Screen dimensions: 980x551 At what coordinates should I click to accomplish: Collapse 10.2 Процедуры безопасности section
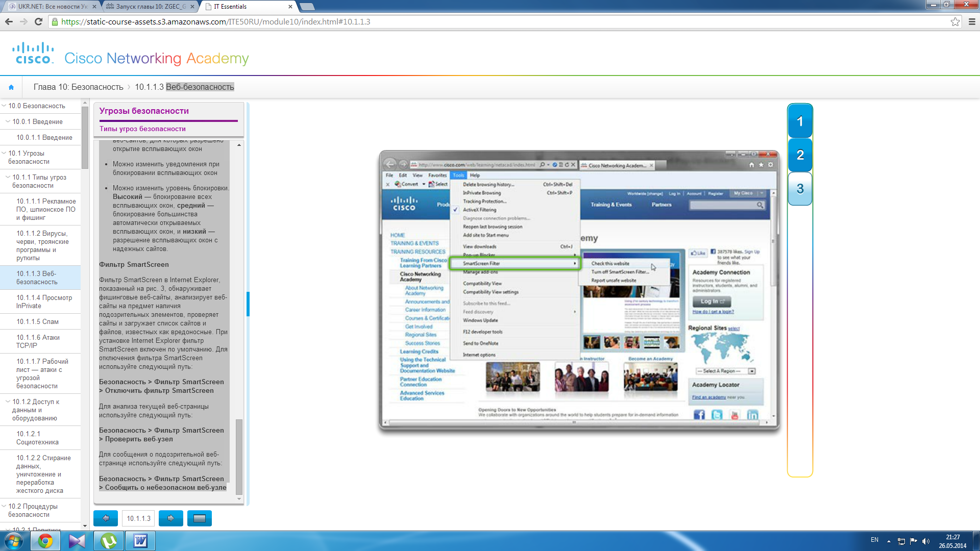point(4,506)
